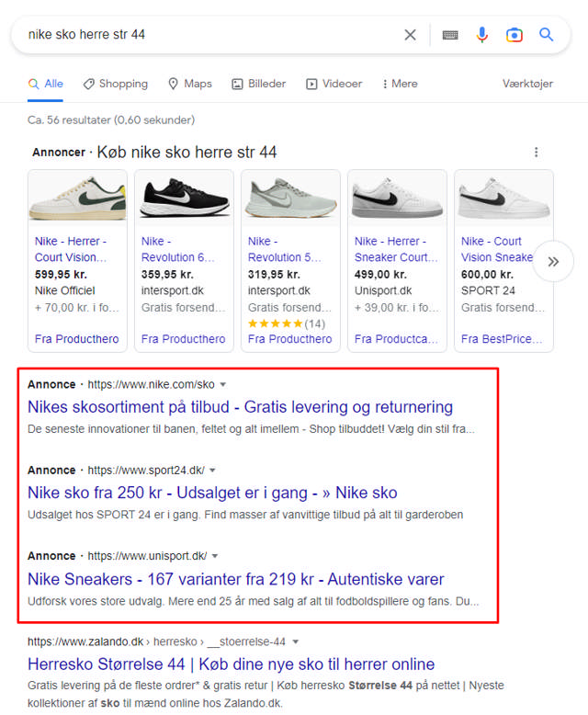The image size is (588, 715).
Task: Expand dropdown arrow next to nike.com/sko
Action: coord(223,385)
